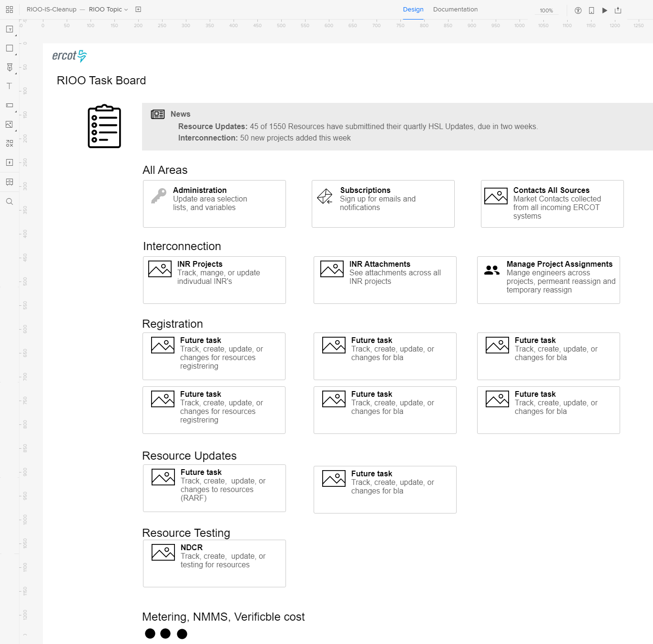
Task: Switch to the Documentation tab
Action: pyautogui.click(x=455, y=9)
